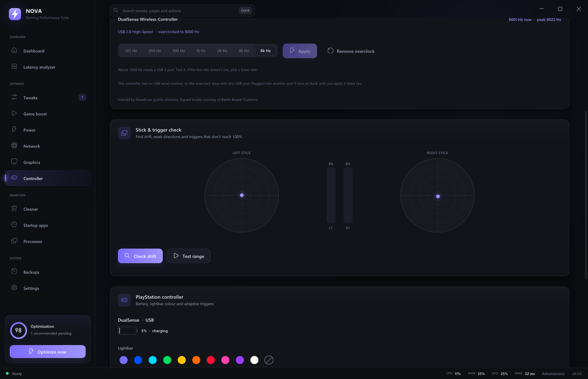The height and width of the screenshot is (379, 588).
Task: Choose the green lightbar colour
Action: pyautogui.click(x=167, y=360)
